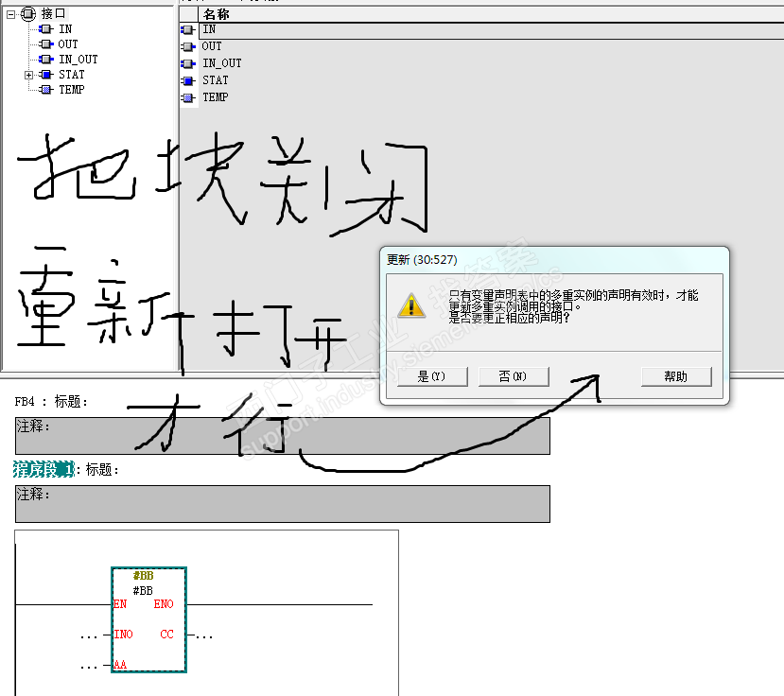
Task: Select IN cell in the name table
Action: tap(491, 30)
